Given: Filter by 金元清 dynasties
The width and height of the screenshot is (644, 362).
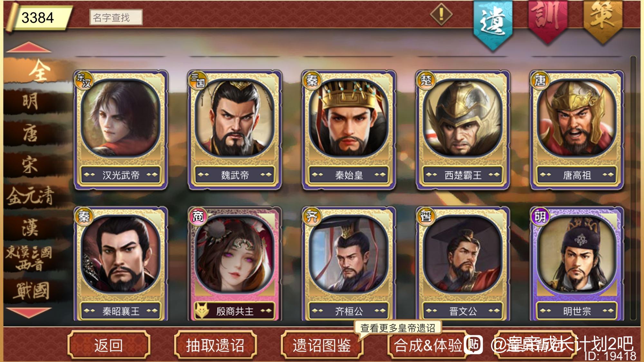Looking at the screenshot, I should pyautogui.click(x=31, y=196).
